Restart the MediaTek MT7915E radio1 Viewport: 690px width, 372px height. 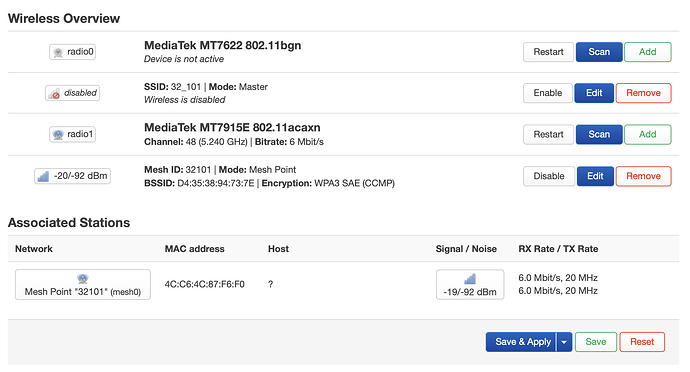coord(548,134)
